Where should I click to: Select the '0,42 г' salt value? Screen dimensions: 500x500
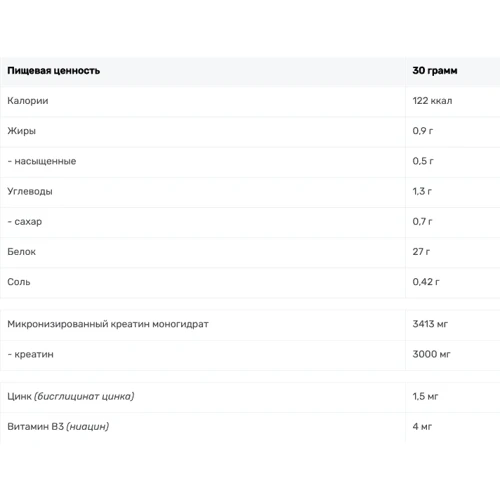coord(426,282)
